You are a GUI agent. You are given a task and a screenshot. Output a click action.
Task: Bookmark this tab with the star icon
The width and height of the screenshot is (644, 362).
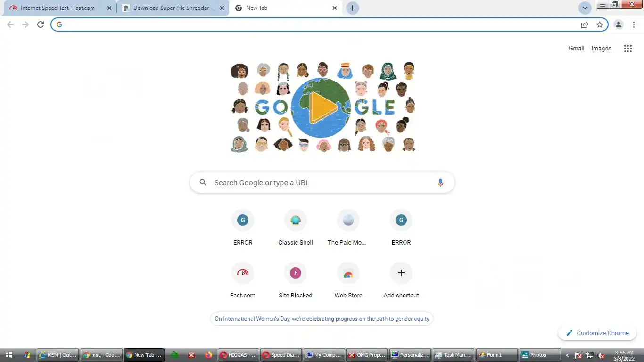tap(600, 25)
